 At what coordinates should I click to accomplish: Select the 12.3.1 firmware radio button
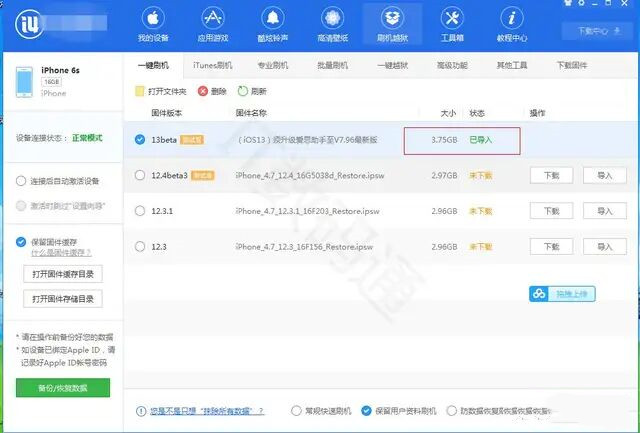140,211
